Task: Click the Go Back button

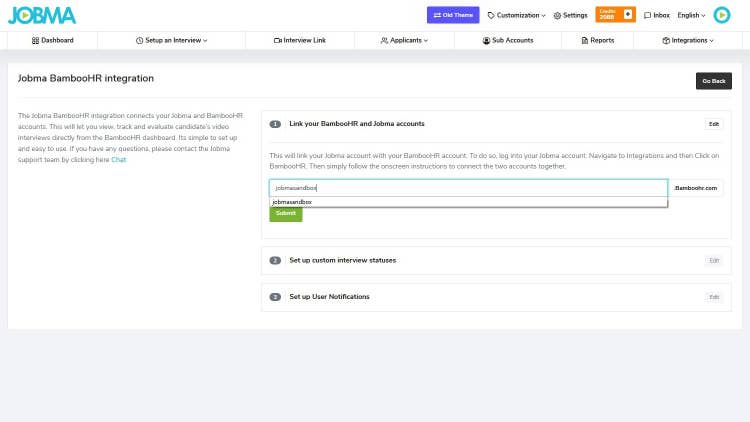Action: (x=714, y=81)
